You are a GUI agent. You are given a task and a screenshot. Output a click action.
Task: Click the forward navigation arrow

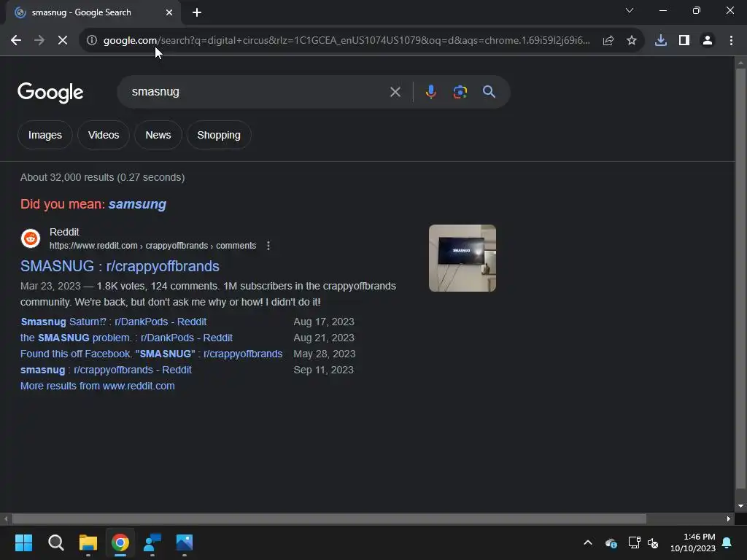point(39,41)
